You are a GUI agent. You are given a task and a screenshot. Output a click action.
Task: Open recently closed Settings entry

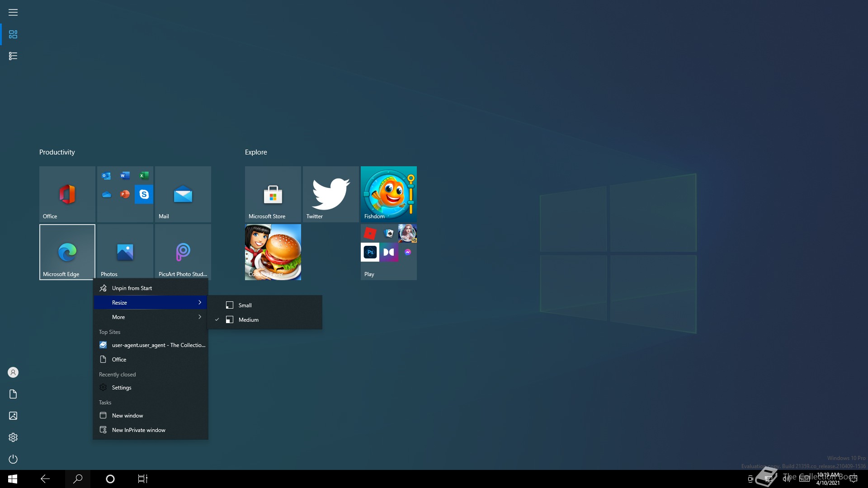coord(151,388)
